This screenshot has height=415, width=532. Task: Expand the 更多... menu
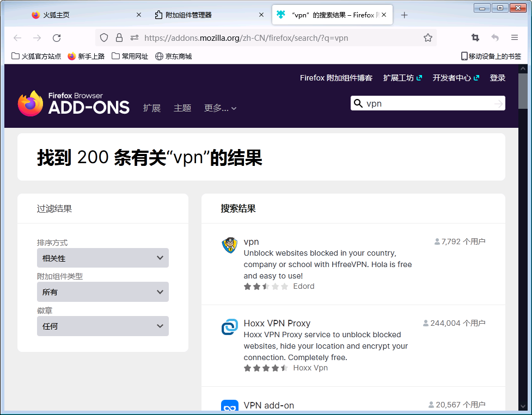(220, 108)
